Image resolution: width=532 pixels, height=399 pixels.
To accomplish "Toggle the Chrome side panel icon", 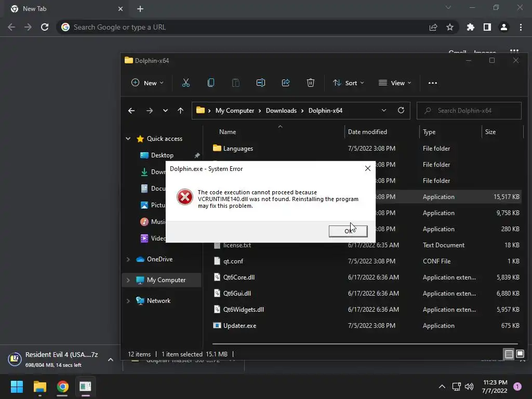I will (x=487, y=27).
